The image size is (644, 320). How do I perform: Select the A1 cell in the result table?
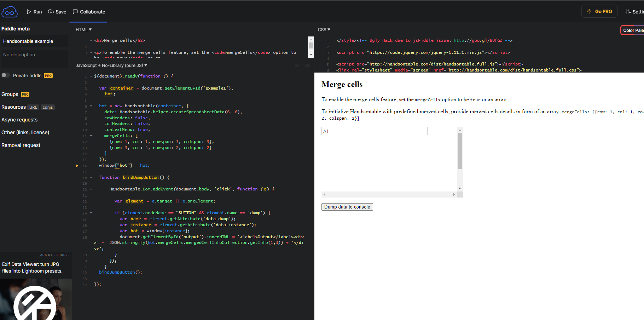(x=374, y=131)
